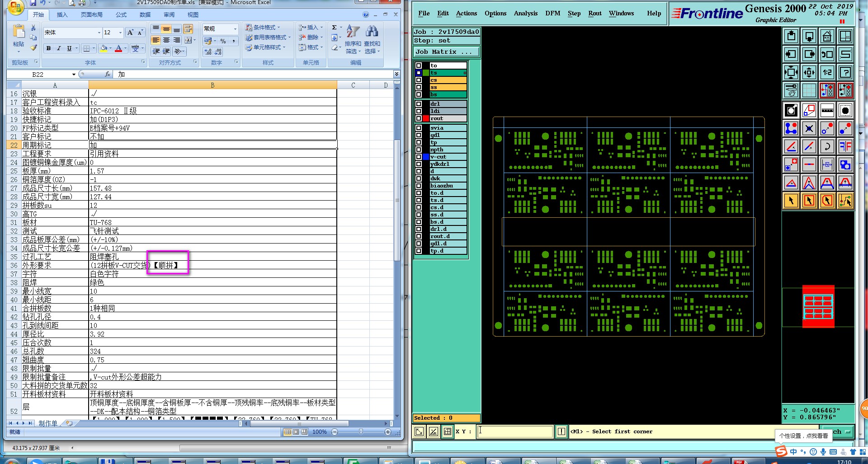Click the Genesis Pan Right icon
Image resolution: width=868 pixels, height=464 pixels.
[x=809, y=54]
